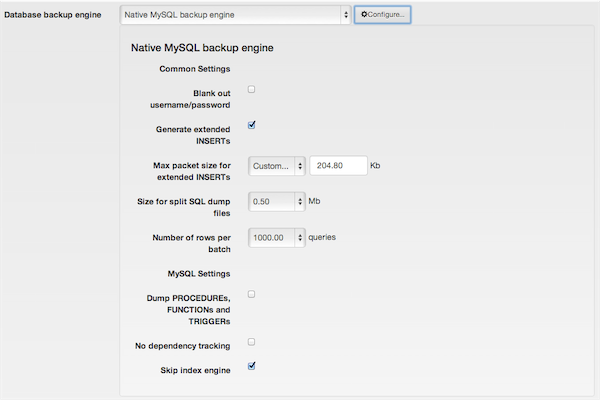Click the Skip index engine label
Image resolution: width=600 pixels, height=400 pixels.
click(195, 370)
